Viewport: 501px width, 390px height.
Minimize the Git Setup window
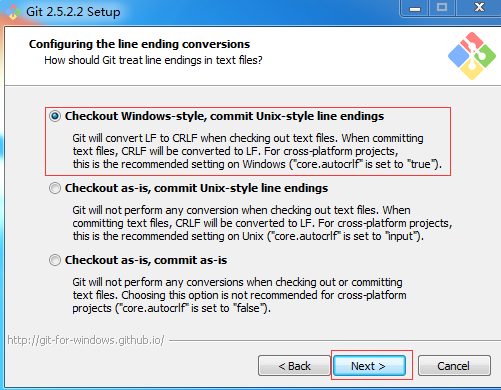point(415,8)
